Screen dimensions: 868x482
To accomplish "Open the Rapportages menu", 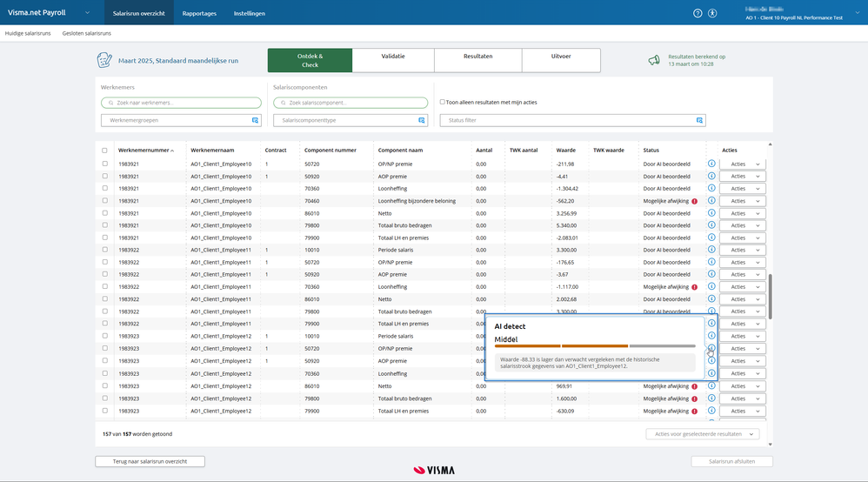I will pos(199,13).
